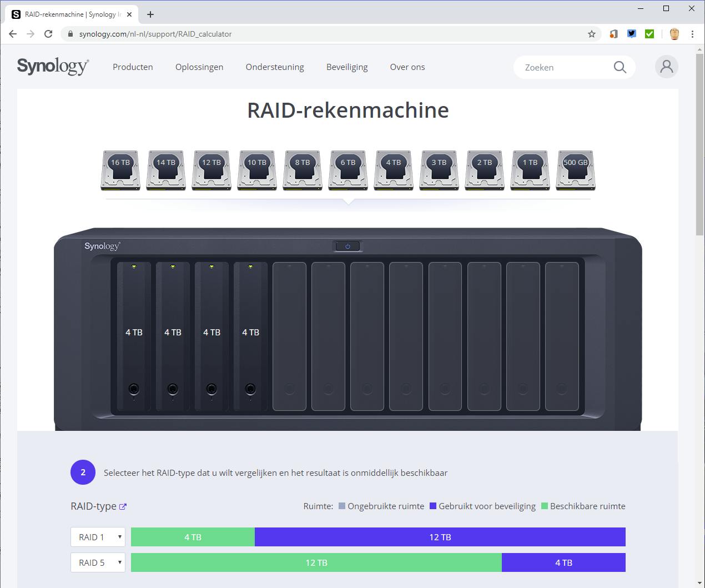
Task: Click the RAID-type link text
Action: pyautogui.click(x=93, y=506)
